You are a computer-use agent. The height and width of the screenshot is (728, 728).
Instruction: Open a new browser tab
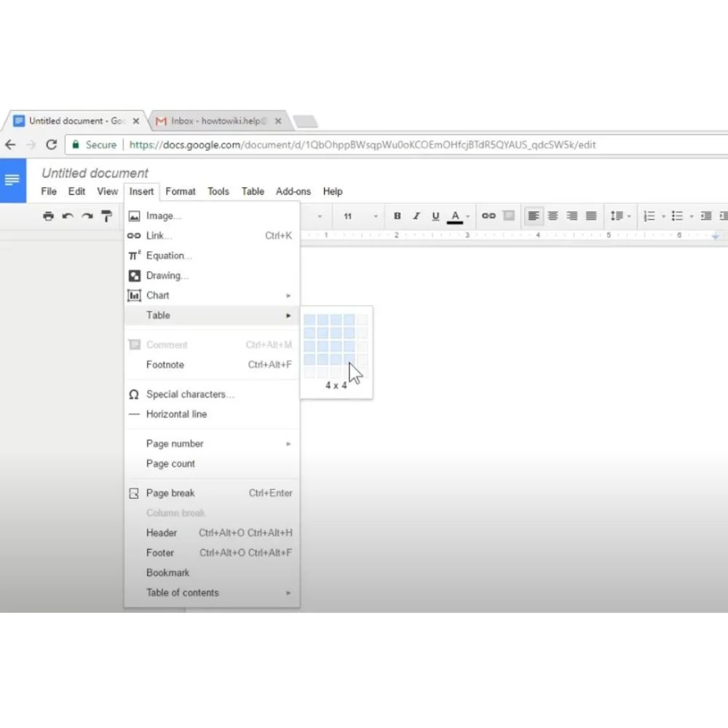click(306, 122)
